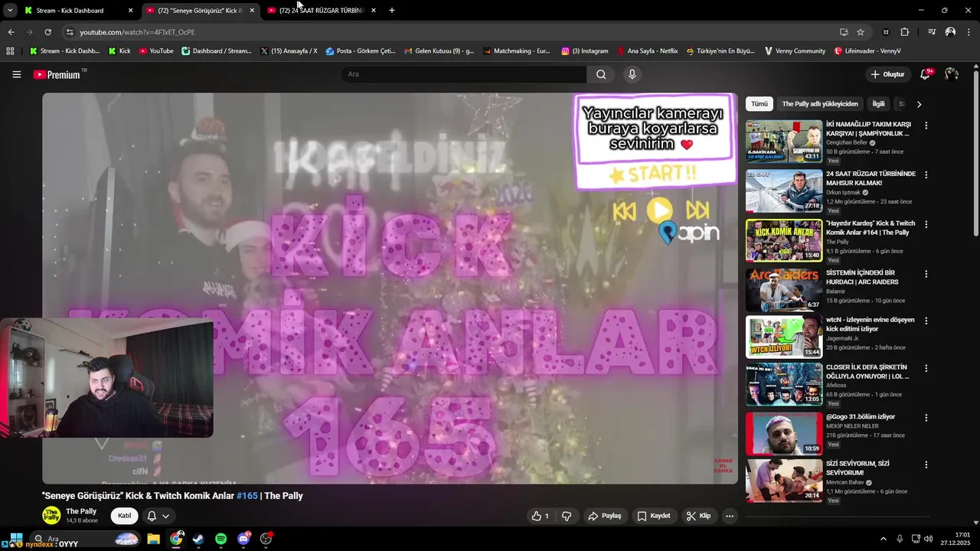Open the Chrome profile avatar in toolbar
Image resolution: width=980 pixels, height=551 pixels.
tap(950, 32)
